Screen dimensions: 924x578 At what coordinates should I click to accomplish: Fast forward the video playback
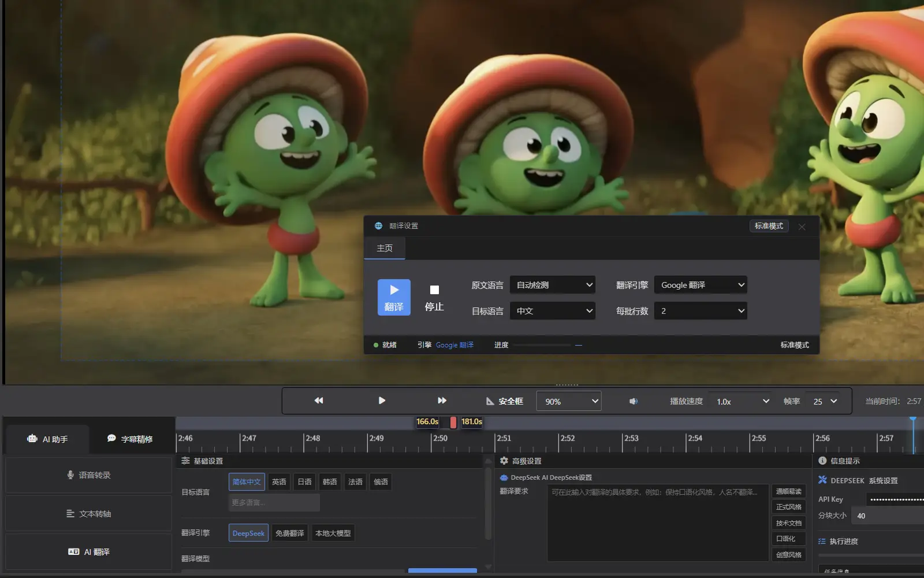[x=442, y=401]
